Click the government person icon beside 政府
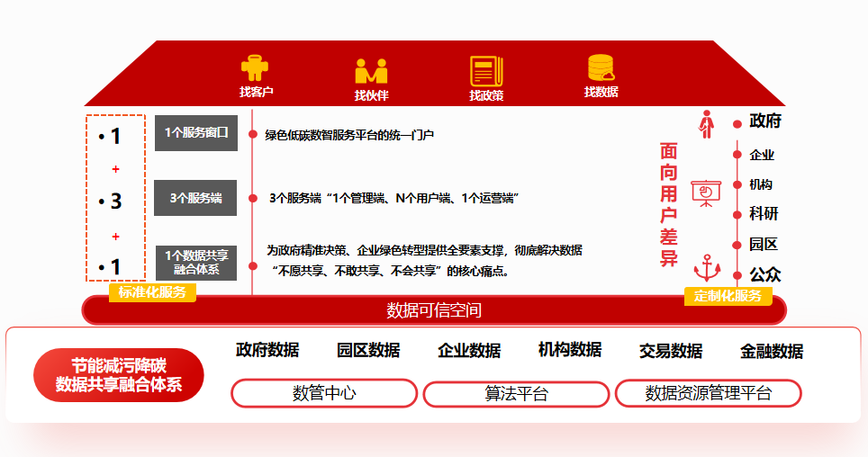This screenshot has height=457, width=868. click(x=707, y=123)
